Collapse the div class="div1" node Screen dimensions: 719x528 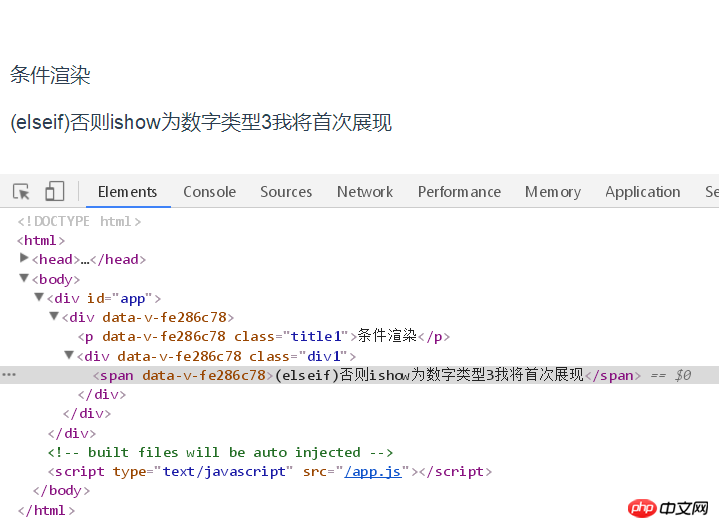coord(69,355)
